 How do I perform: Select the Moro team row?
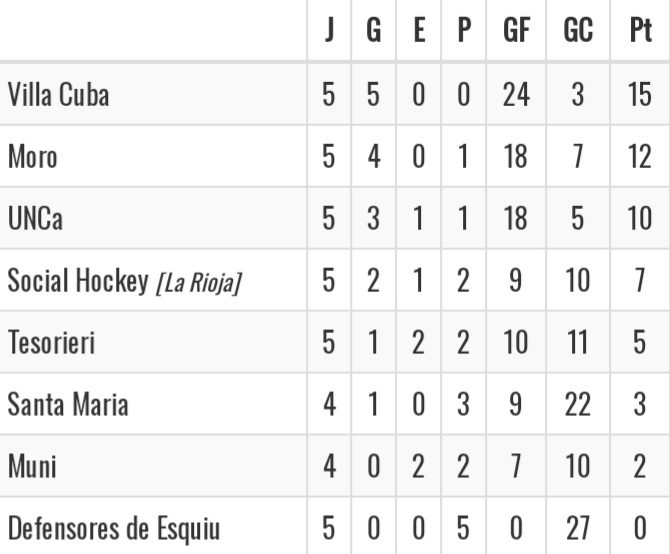point(33,157)
